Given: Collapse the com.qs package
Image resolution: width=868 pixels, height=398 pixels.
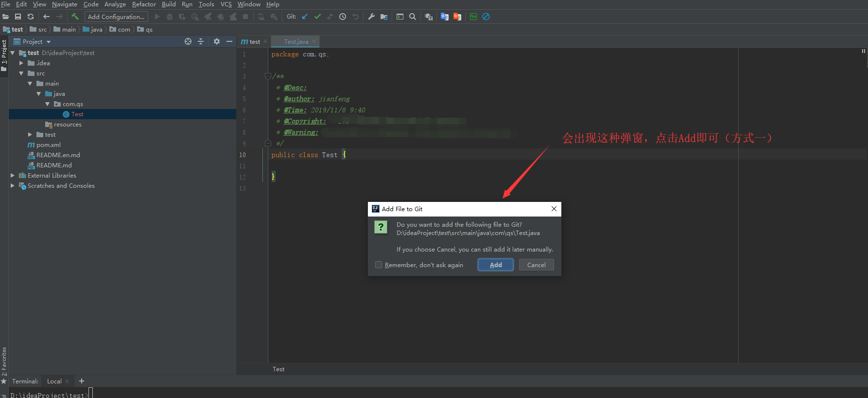Looking at the screenshot, I should 48,104.
